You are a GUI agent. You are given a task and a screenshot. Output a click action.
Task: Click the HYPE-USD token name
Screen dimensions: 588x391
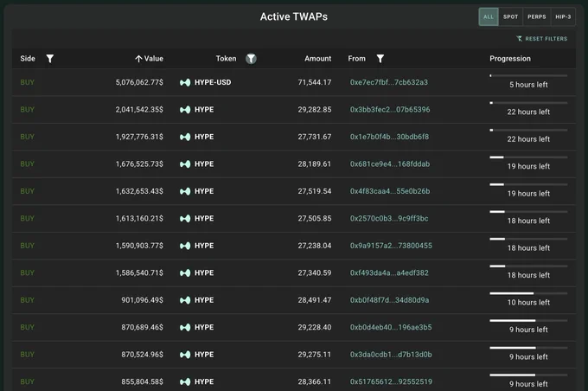tap(213, 82)
